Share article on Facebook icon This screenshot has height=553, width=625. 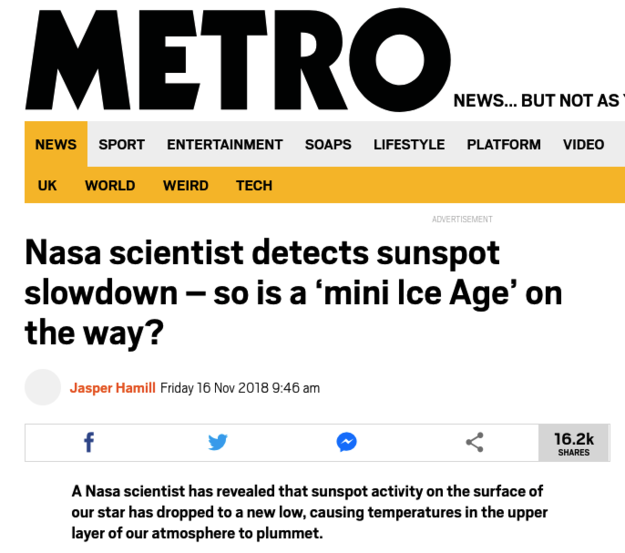coord(89,442)
